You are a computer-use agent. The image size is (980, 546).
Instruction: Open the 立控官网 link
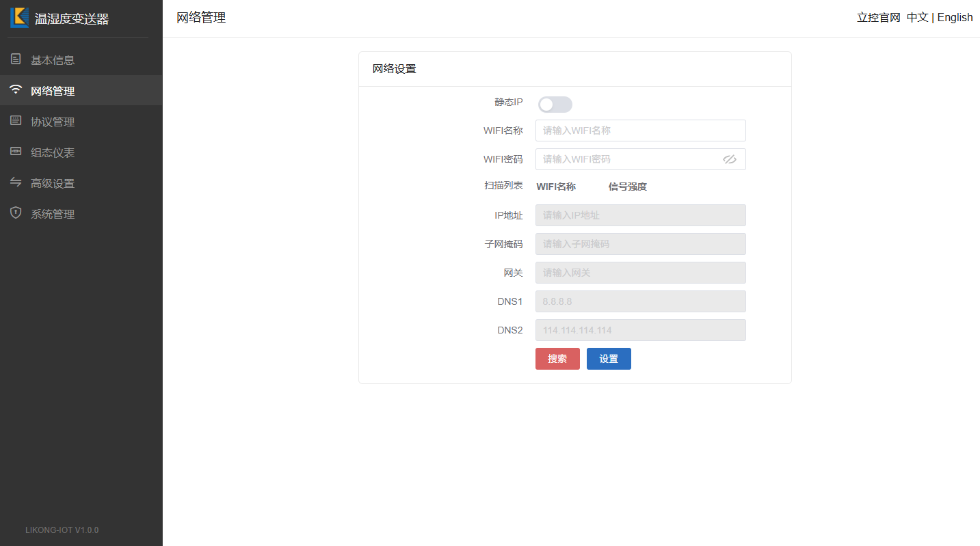click(x=879, y=18)
